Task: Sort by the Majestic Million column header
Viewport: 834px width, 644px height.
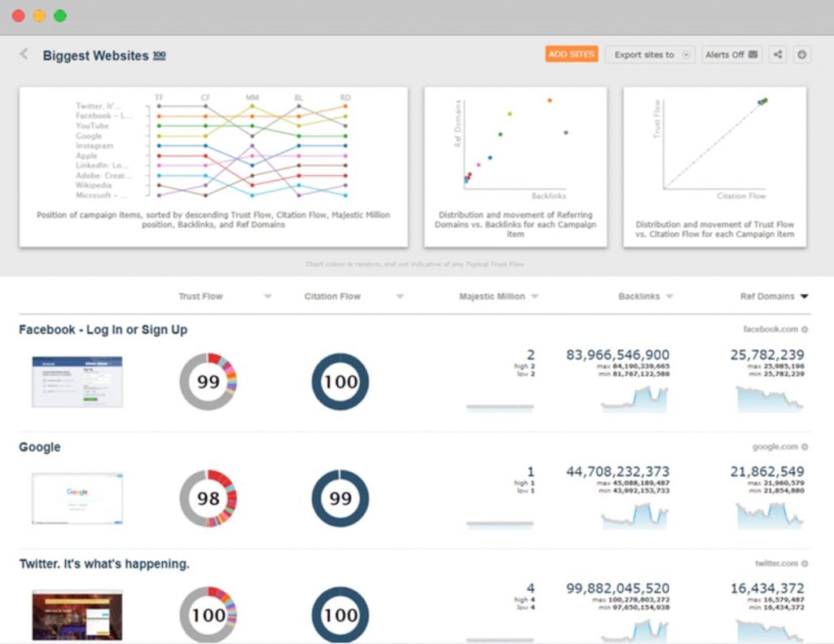Action: click(x=492, y=297)
